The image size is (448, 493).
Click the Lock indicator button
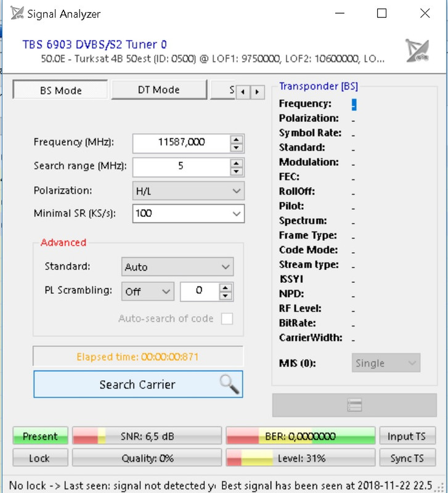click(x=40, y=458)
